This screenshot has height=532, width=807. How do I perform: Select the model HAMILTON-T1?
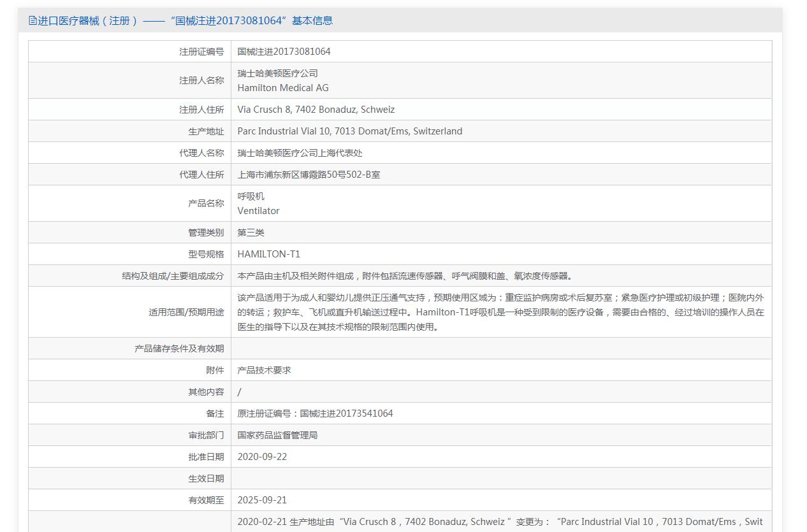(x=269, y=254)
